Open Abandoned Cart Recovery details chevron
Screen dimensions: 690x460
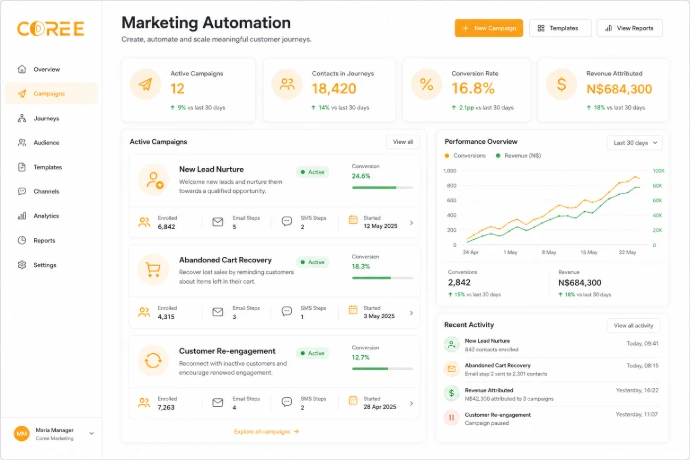(411, 313)
